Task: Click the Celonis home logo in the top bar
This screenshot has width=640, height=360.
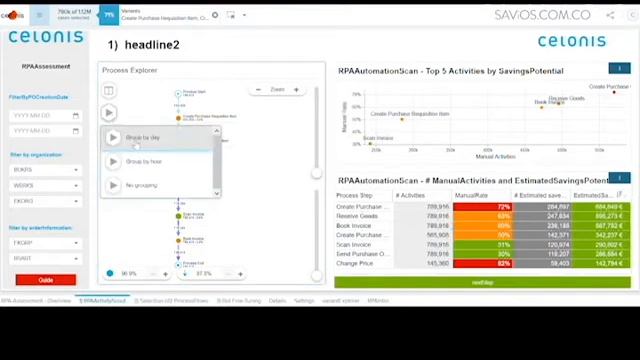Action: click(x=12, y=16)
